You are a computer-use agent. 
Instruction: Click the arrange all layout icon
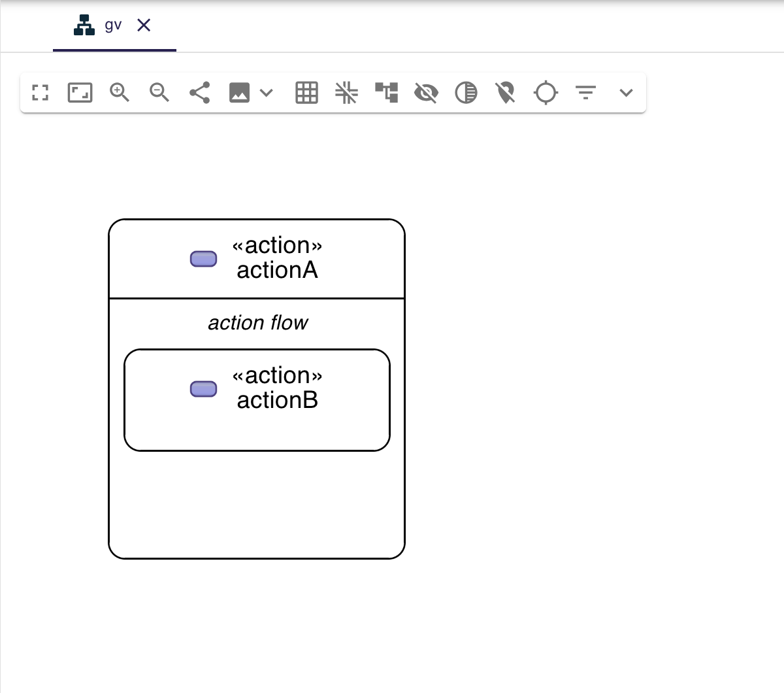(x=386, y=93)
